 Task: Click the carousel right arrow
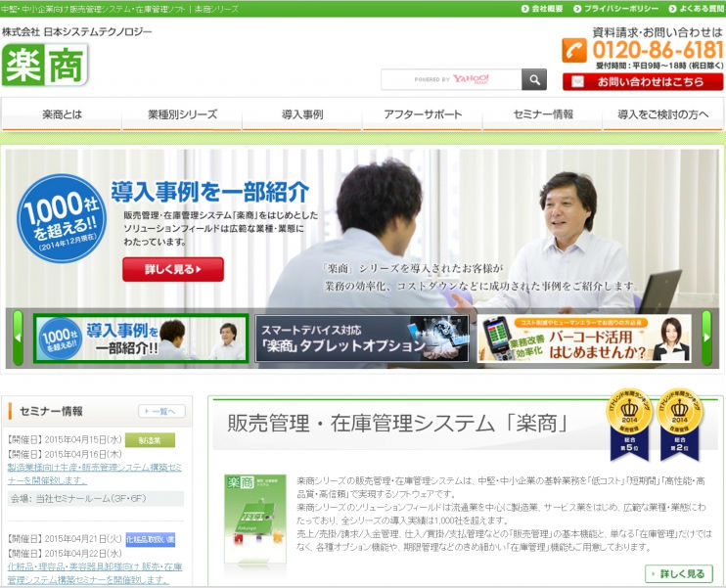(706, 338)
